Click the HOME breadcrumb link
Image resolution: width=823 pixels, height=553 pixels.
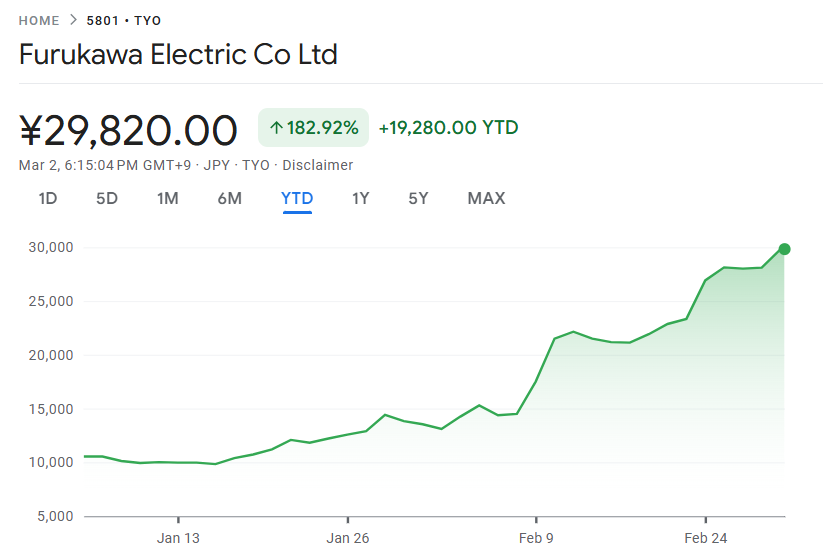[x=39, y=20]
